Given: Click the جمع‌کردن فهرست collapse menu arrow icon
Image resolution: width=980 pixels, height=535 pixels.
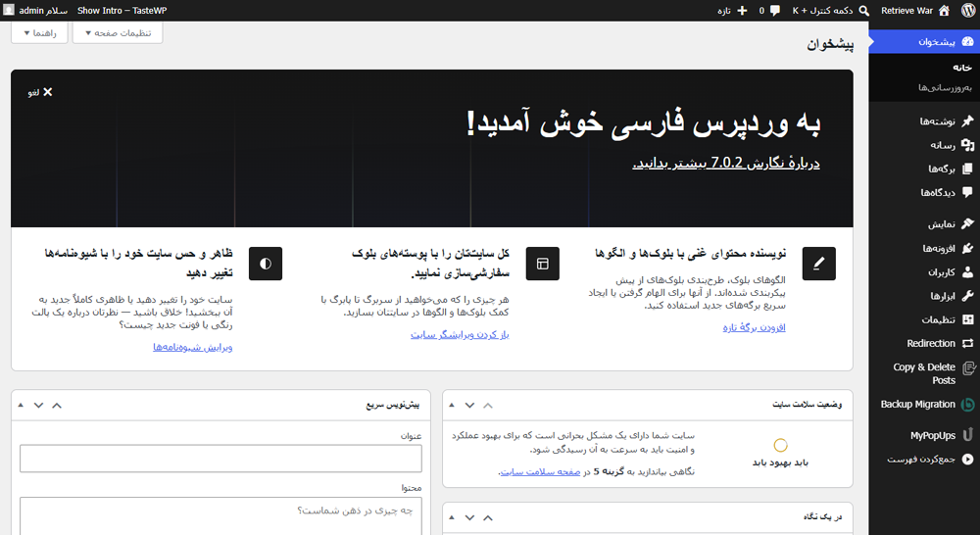Looking at the screenshot, I should point(967,460).
